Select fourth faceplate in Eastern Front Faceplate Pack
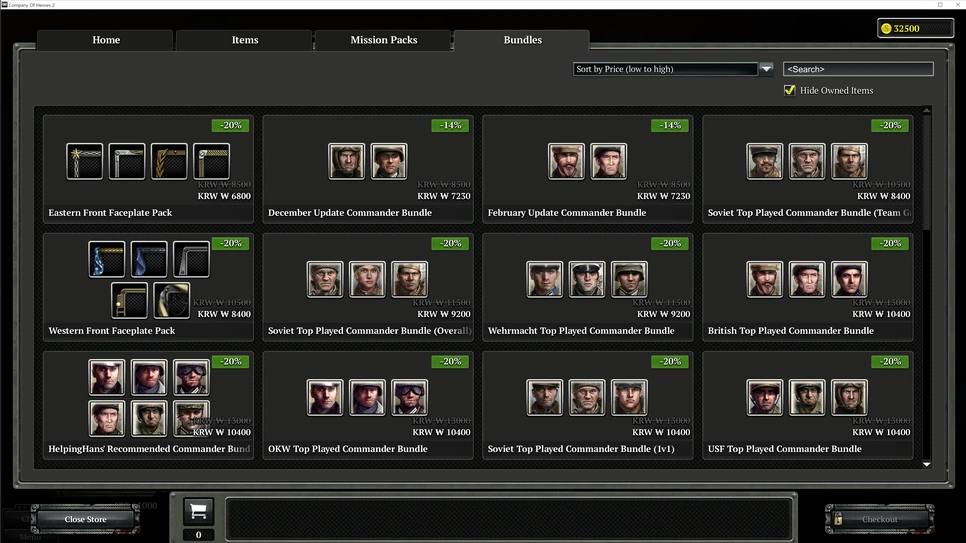The image size is (966, 543). tap(211, 161)
